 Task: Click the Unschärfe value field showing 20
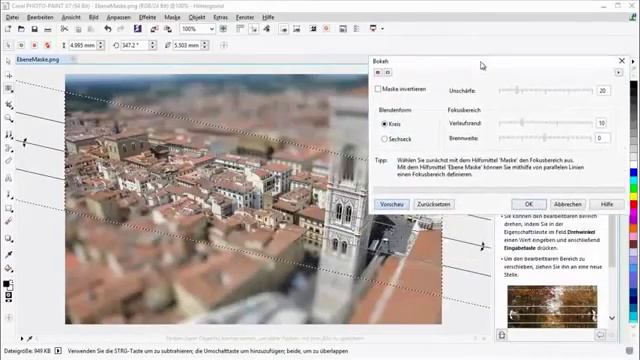tap(603, 91)
